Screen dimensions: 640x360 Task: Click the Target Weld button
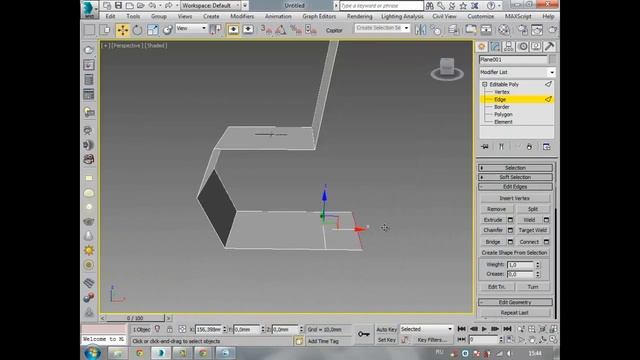(532, 231)
